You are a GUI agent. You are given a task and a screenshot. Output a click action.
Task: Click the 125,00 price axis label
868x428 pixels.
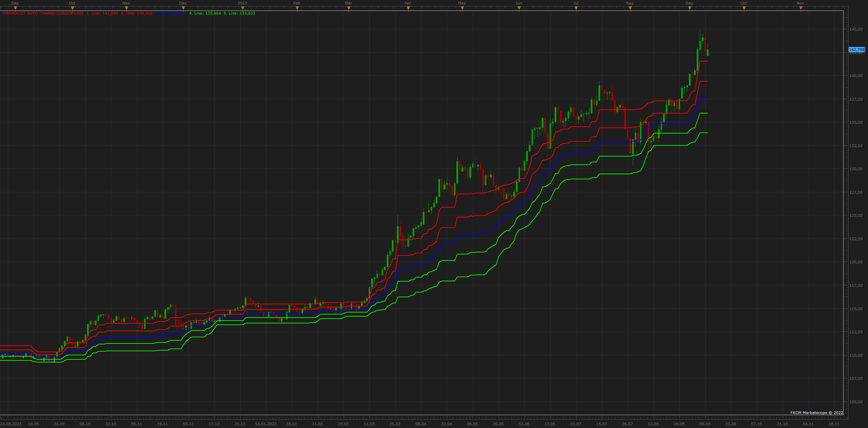(x=856, y=215)
